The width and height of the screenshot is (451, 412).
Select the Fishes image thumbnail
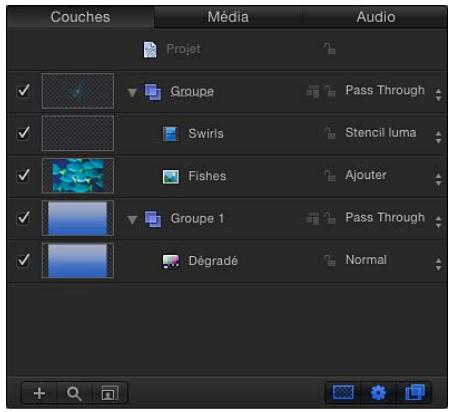(78, 176)
